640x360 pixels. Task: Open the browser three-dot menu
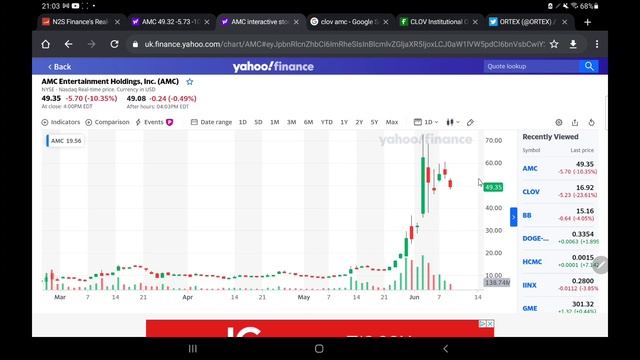point(597,44)
